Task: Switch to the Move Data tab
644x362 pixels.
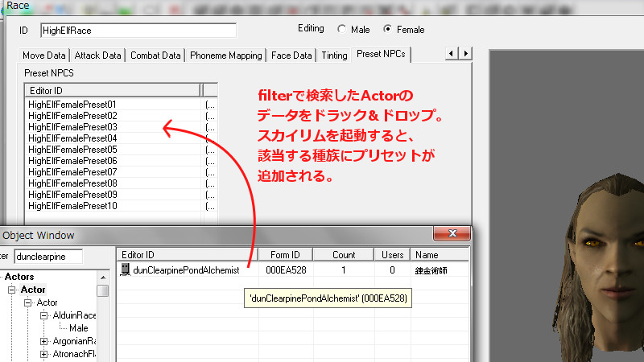Action: [44, 56]
